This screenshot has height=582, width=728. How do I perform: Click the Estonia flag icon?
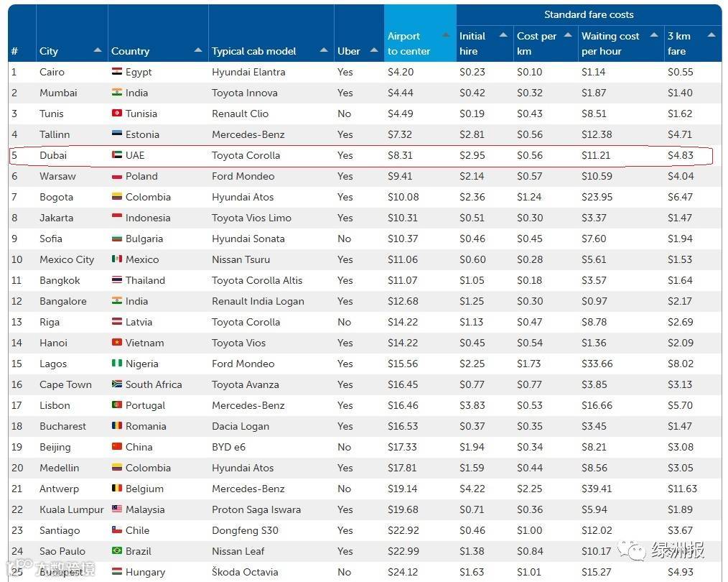tap(117, 134)
